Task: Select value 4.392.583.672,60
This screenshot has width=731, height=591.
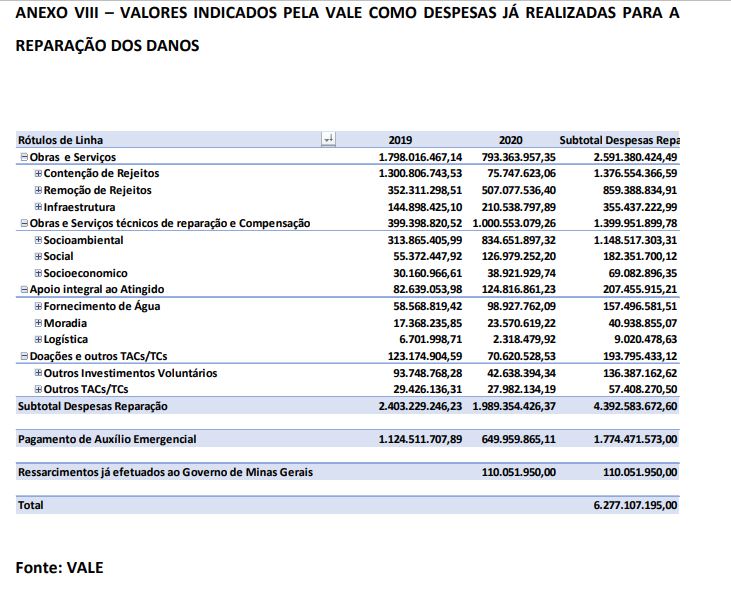Action: point(635,406)
